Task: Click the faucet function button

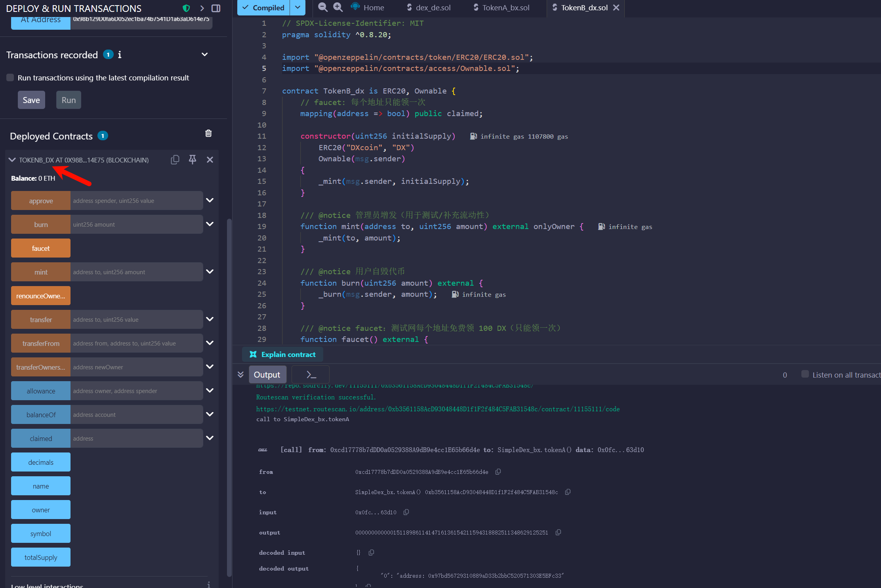Action: 41,248
